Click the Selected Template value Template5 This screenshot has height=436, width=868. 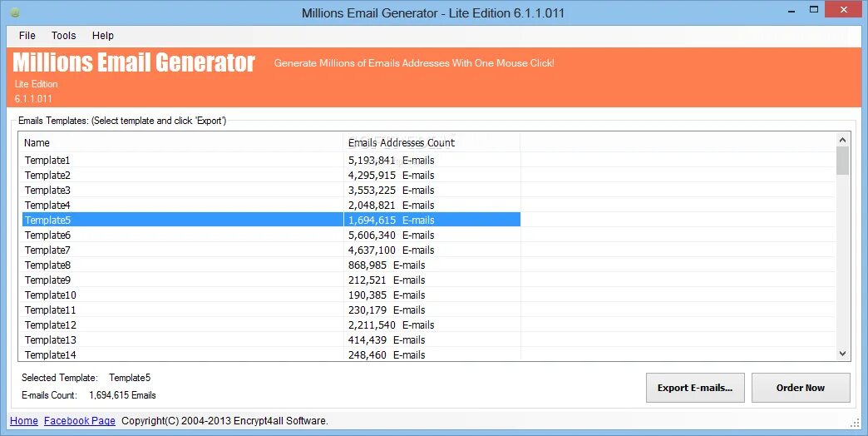coord(130,378)
